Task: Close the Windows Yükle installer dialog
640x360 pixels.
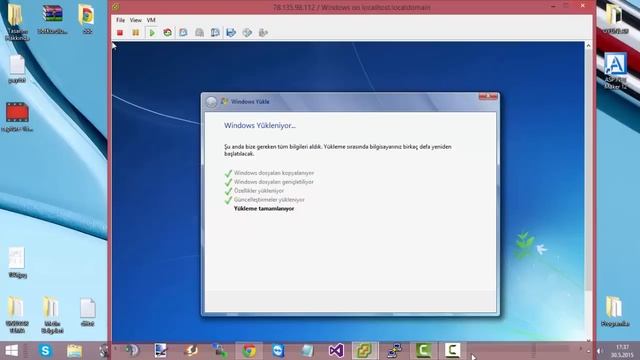Action: click(488, 97)
